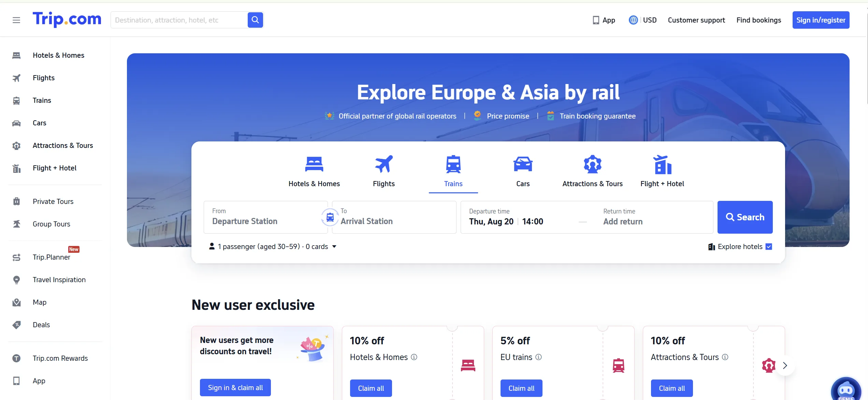Click the Price promise label
Screen dimensions: 868x400
(508, 116)
